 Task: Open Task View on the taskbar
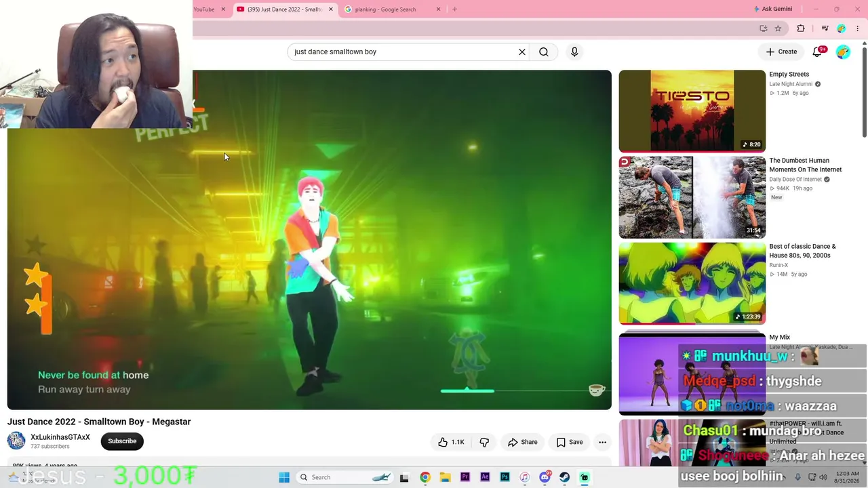tap(404, 477)
